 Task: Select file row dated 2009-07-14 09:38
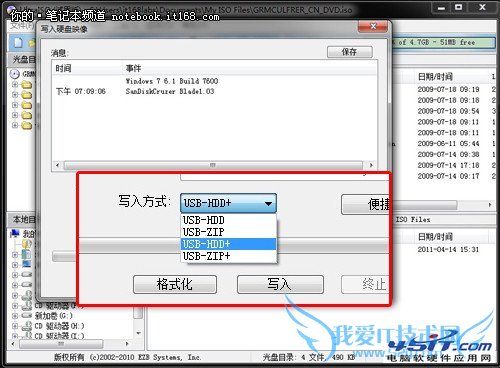coord(448,154)
